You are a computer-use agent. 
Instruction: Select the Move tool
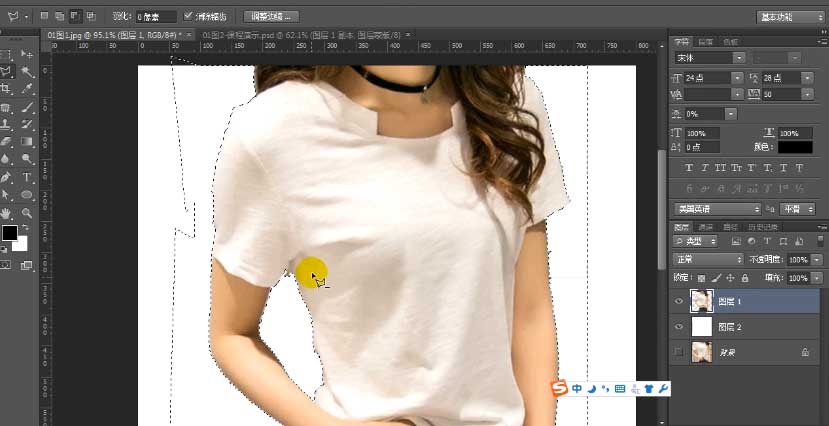tap(27, 55)
